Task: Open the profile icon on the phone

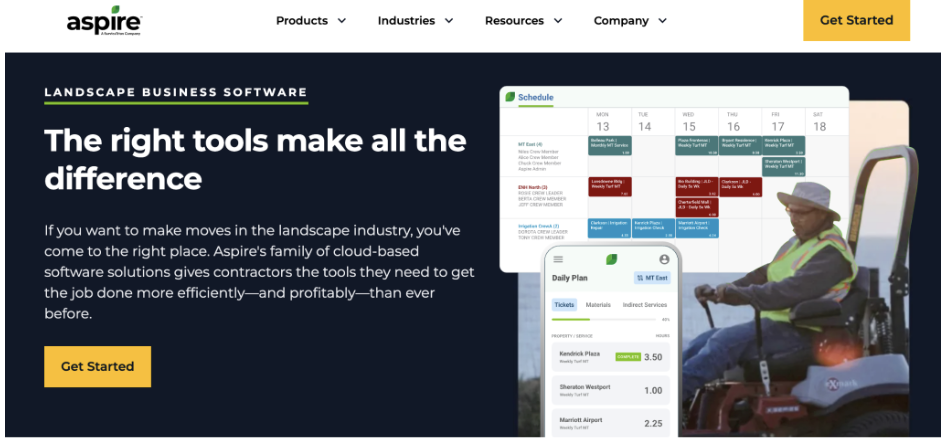Action: 664,259
